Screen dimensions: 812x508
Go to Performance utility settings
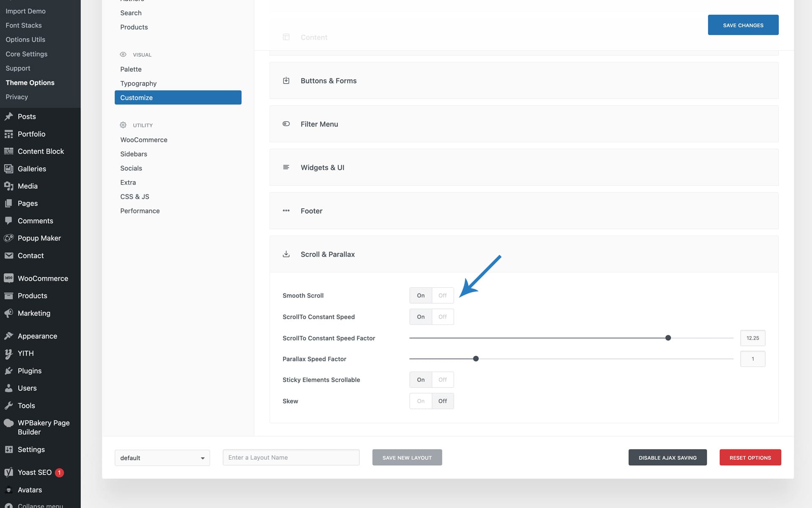pyautogui.click(x=140, y=211)
